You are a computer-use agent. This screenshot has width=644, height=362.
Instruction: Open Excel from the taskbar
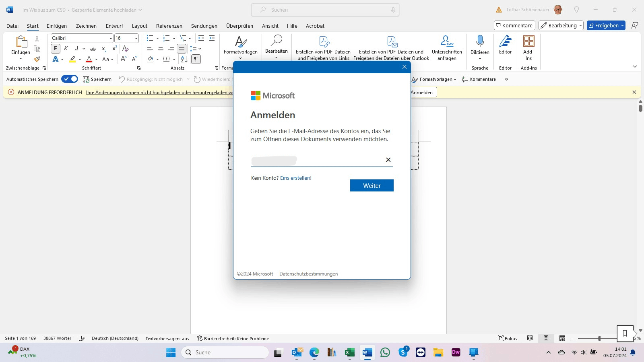point(349,353)
